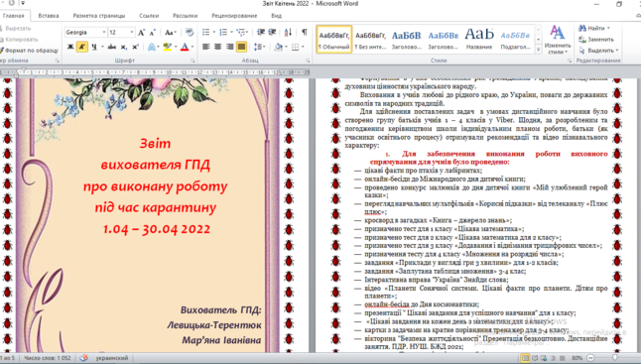
Task: Start a numbered list
Action: click(223, 32)
